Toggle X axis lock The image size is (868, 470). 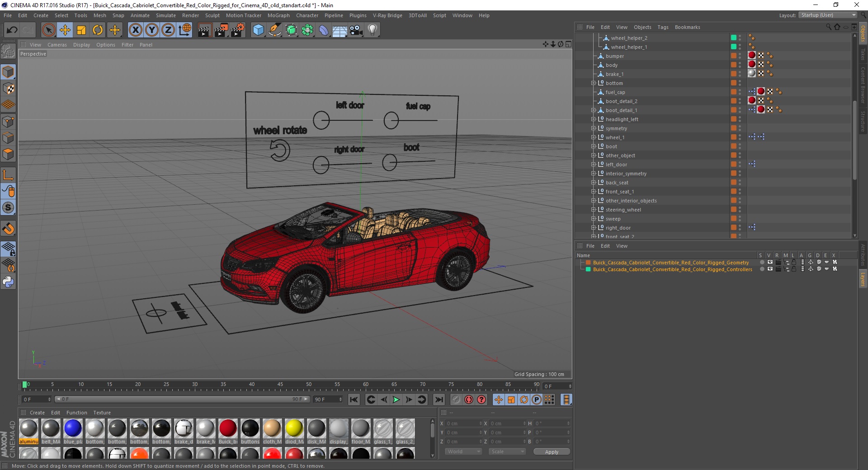click(135, 30)
